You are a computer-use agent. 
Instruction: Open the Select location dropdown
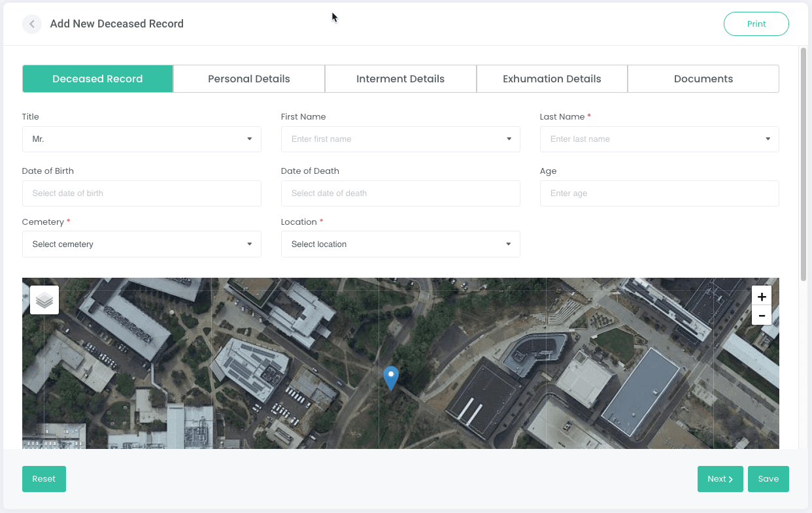point(400,244)
